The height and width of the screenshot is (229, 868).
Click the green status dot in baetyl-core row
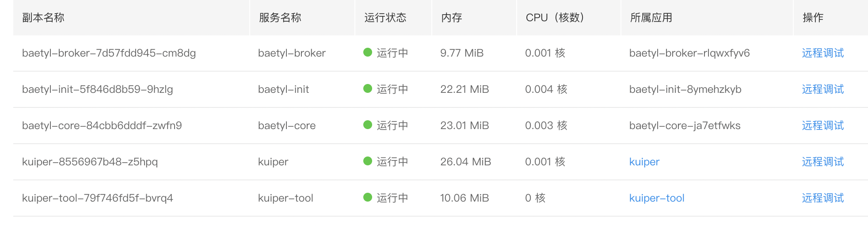click(368, 125)
